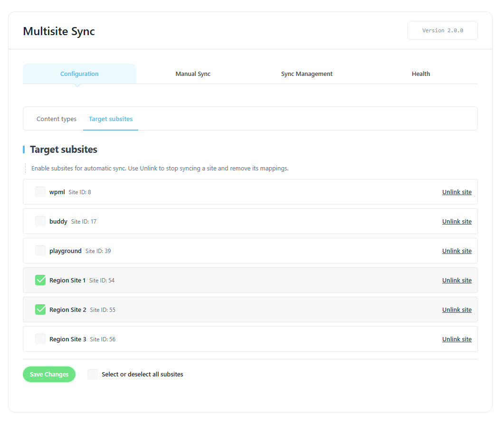Enable the buddy subsite checkbox
The height and width of the screenshot is (422, 504).
40,221
